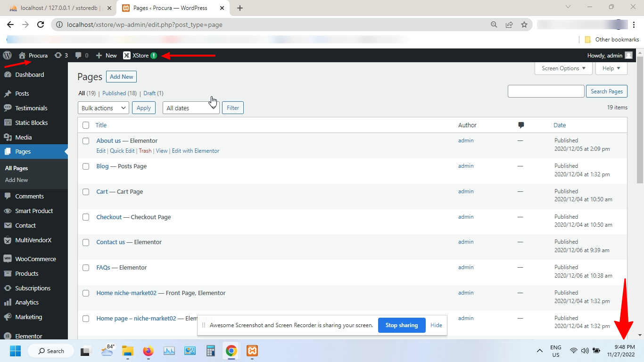Launch Chrome from the taskbar
Screen dimensions: 644x362
pos(231,351)
